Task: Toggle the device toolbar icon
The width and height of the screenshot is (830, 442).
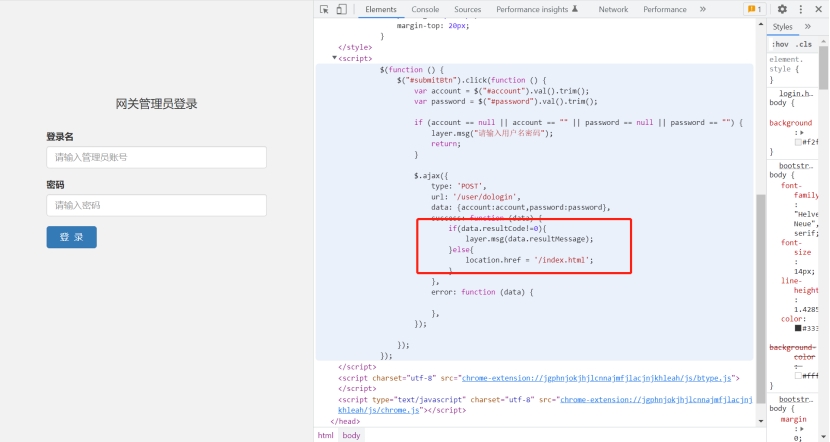Action: (x=341, y=9)
